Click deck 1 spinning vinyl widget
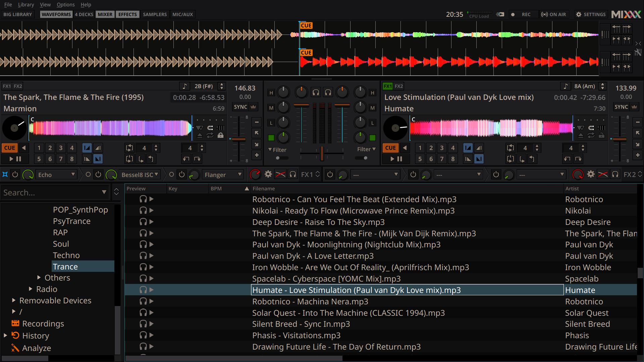 click(14, 128)
